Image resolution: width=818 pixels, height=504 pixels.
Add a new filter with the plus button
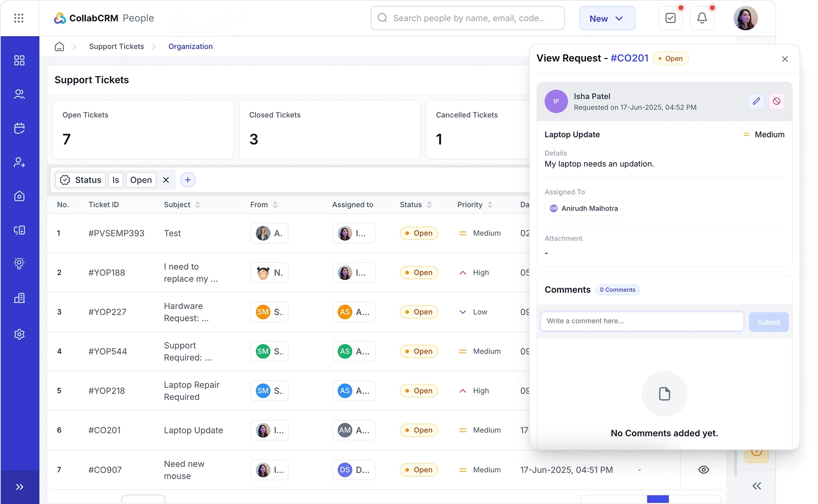[x=188, y=180]
